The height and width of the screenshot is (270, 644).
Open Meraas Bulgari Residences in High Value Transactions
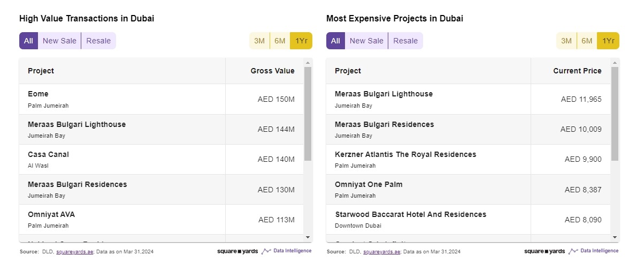162,189
